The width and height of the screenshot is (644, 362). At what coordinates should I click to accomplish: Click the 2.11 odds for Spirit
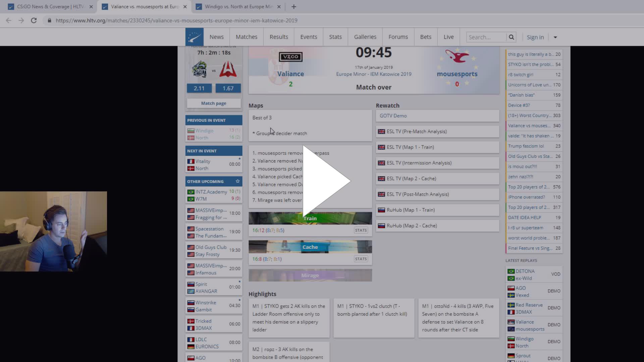tap(199, 88)
